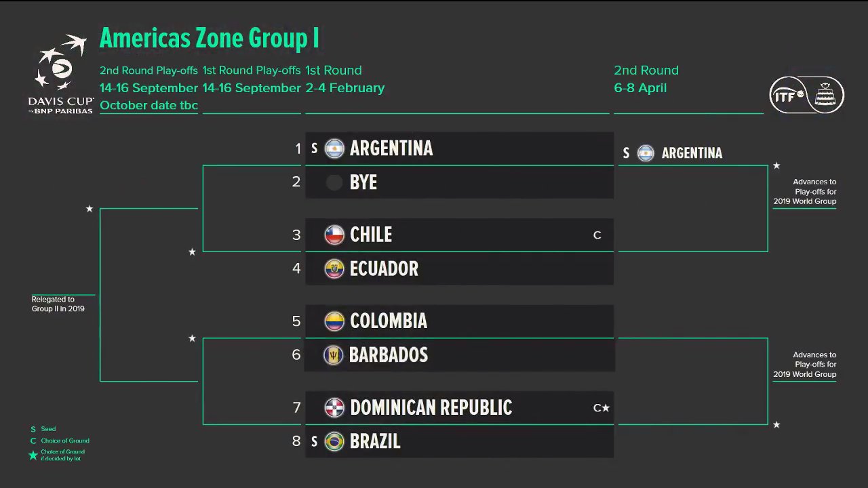Click the Brazil flag icon
The width and height of the screenshot is (868, 488).
334,441
